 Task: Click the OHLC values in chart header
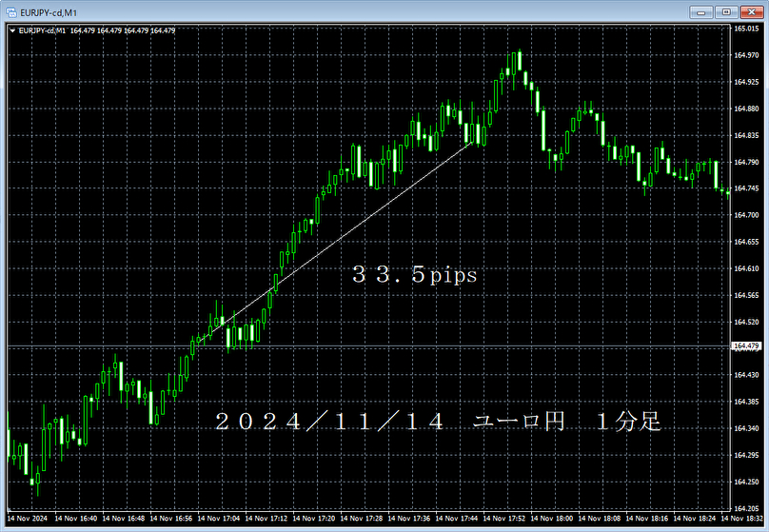(123, 30)
